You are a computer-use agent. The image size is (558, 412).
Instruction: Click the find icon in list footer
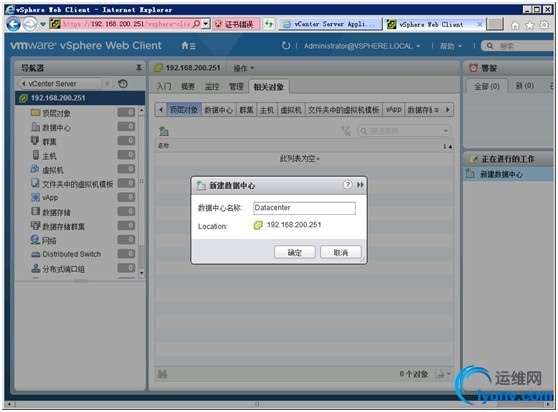[162, 374]
